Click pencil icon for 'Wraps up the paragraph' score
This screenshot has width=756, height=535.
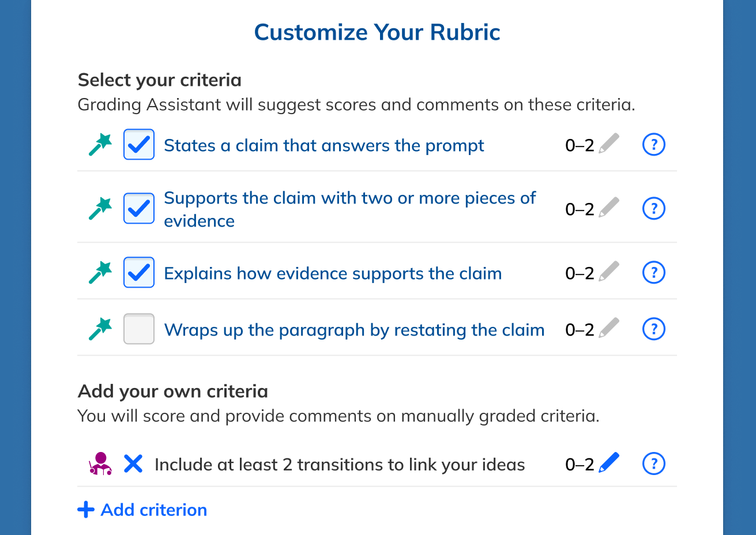click(x=609, y=328)
